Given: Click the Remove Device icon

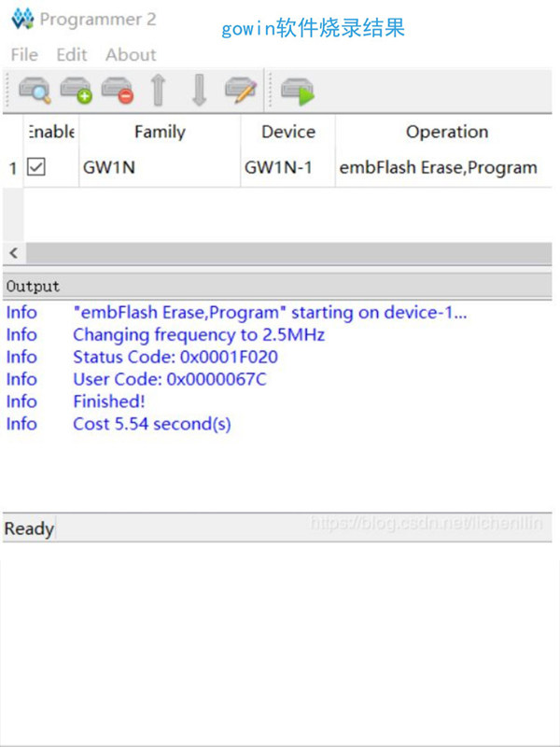Looking at the screenshot, I should [117, 90].
